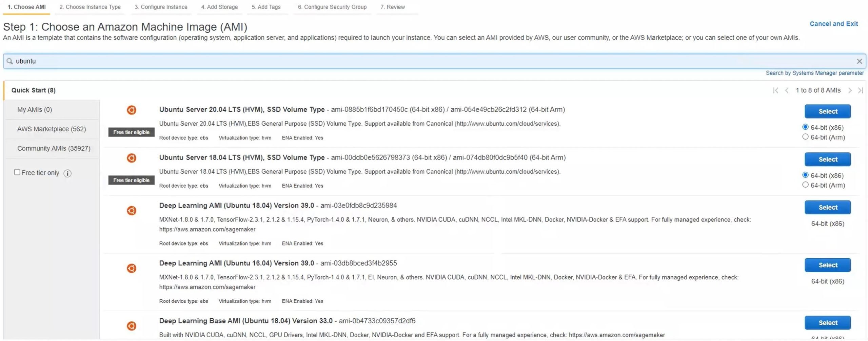
Task: Clear the ubuntu search text with X icon
Action: [859, 61]
